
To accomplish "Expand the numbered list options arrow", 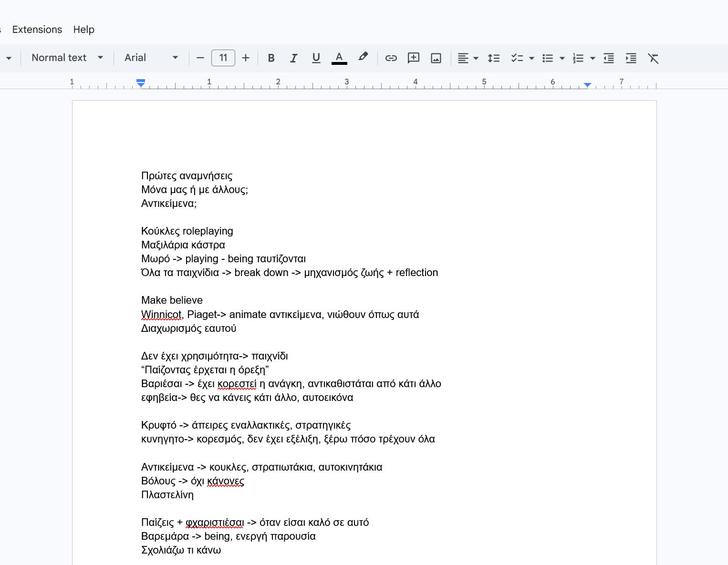I will pos(593,58).
